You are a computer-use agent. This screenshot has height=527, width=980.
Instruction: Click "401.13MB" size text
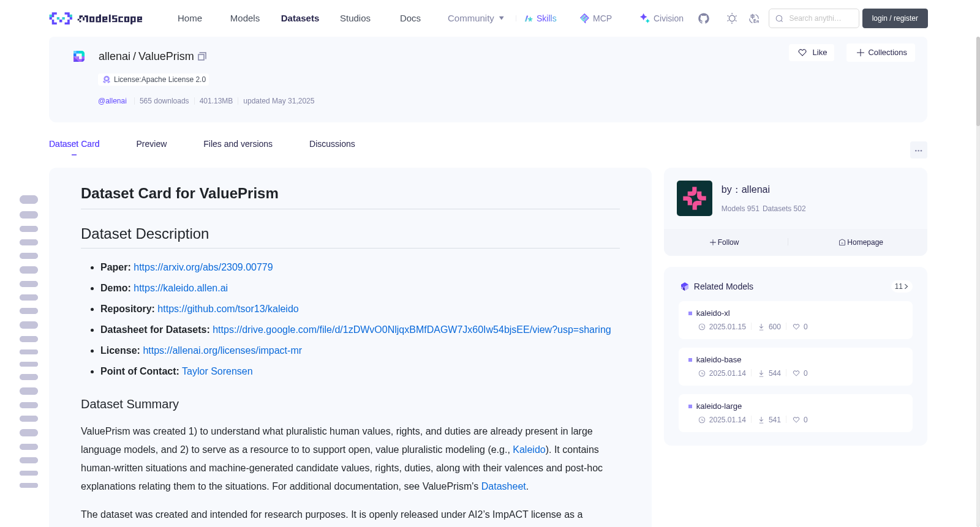point(216,101)
